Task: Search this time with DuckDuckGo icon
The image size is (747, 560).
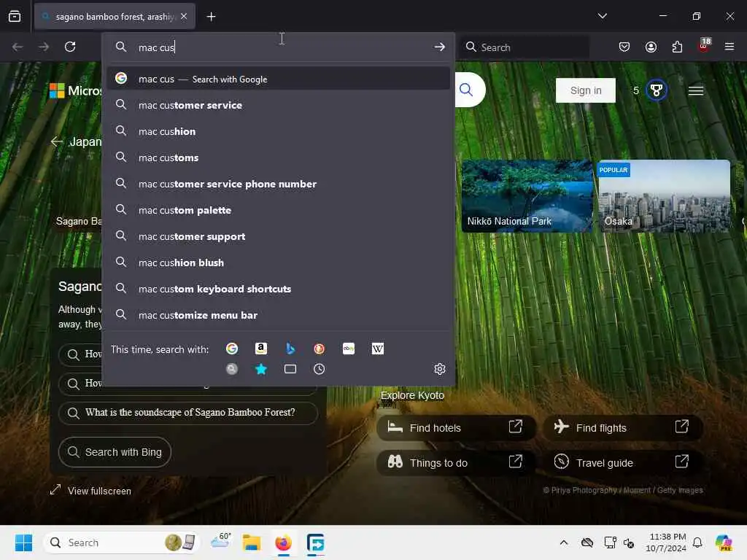Action: (x=320, y=349)
